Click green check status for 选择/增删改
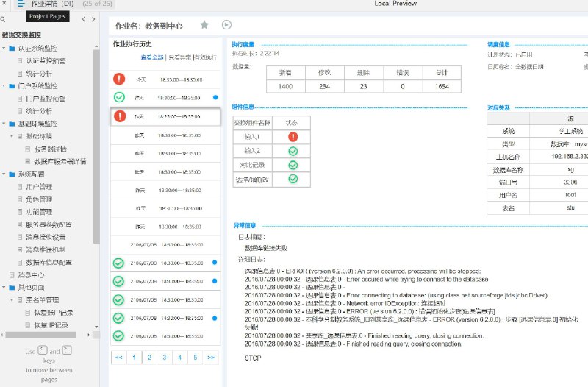This screenshot has width=588, height=387. click(293, 179)
